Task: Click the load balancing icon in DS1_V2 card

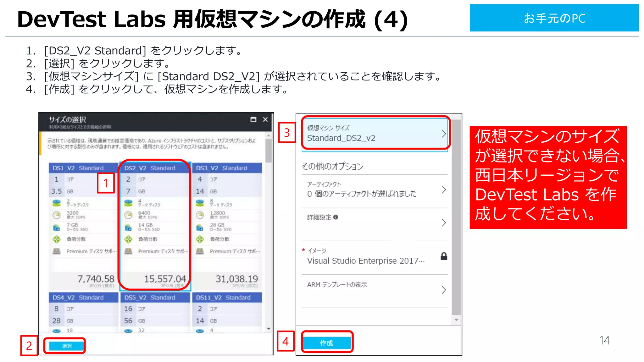Action: pos(57,239)
